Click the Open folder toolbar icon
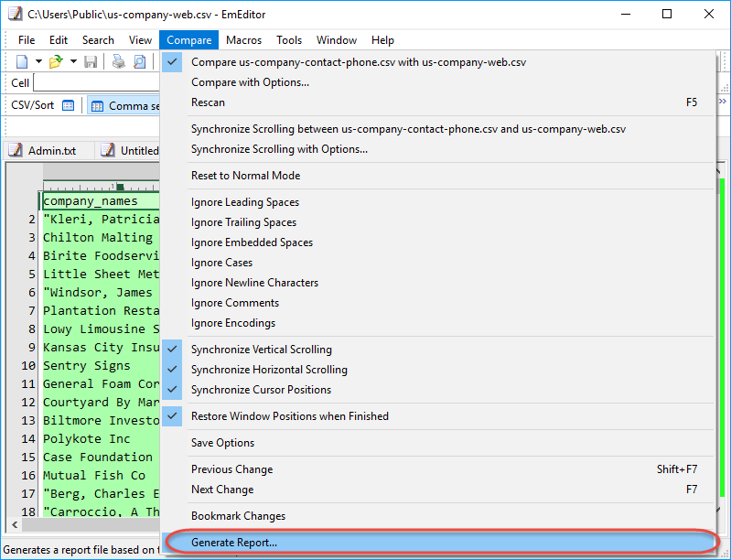 pos(56,61)
